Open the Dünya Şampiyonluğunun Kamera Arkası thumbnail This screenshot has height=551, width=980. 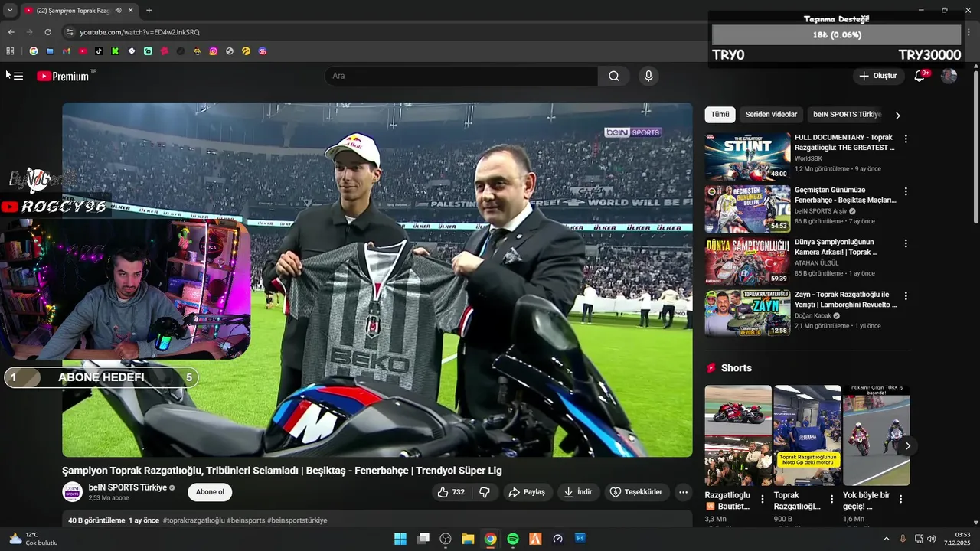tap(747, 261)
